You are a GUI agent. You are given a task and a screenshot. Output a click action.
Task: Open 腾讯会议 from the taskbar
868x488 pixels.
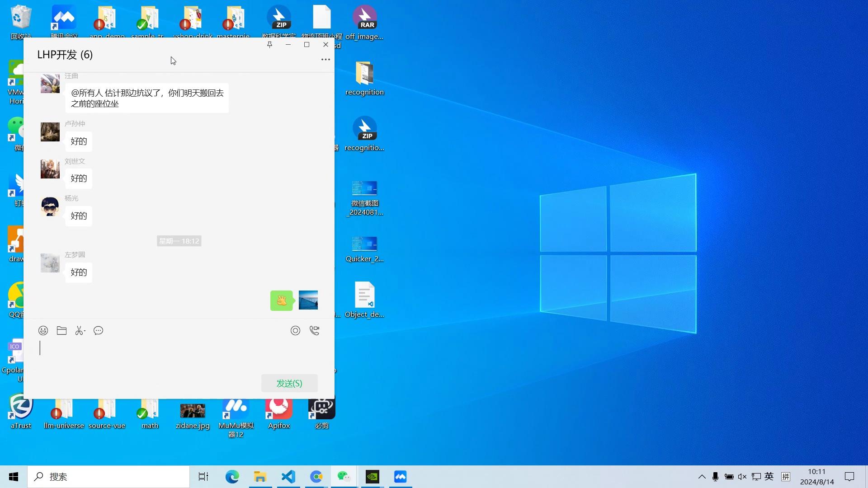click(x=401, y=477)
